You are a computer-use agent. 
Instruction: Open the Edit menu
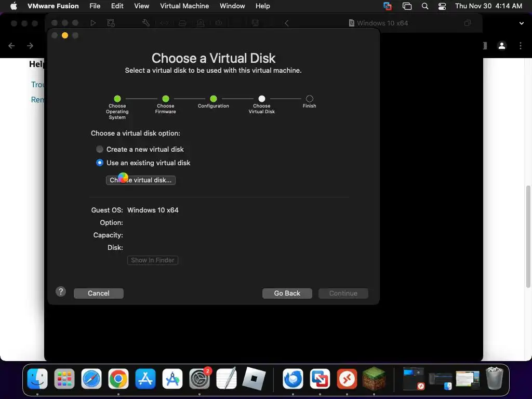pyautogui.click(x=117, y=6)
